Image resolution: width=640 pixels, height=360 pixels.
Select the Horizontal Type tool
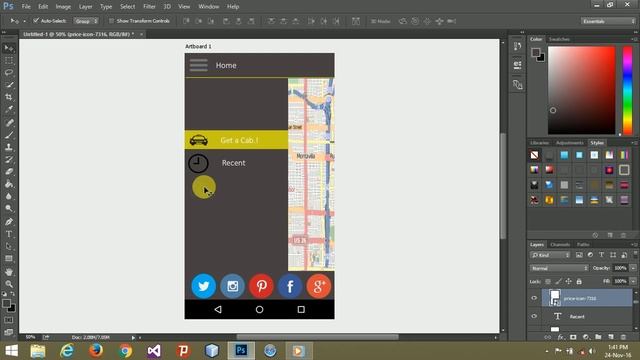click(x=9, y=234)
